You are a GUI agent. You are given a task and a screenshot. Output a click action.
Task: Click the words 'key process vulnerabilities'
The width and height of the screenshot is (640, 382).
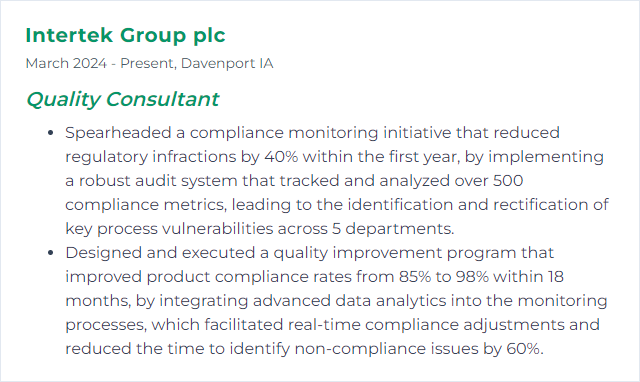click(x=169, y=229)
